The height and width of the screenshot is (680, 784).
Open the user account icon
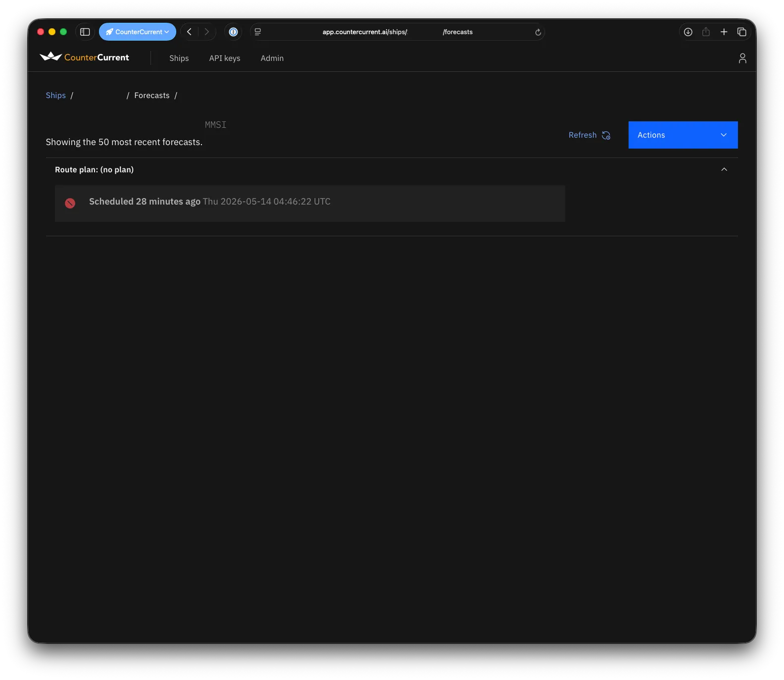pos(742,58)
